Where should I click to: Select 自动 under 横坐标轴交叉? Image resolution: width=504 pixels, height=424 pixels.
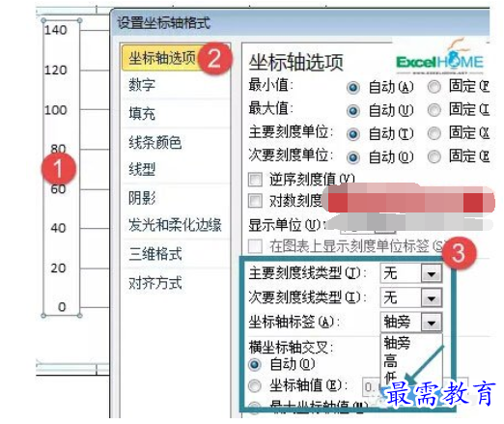click(x=255, y=364)
